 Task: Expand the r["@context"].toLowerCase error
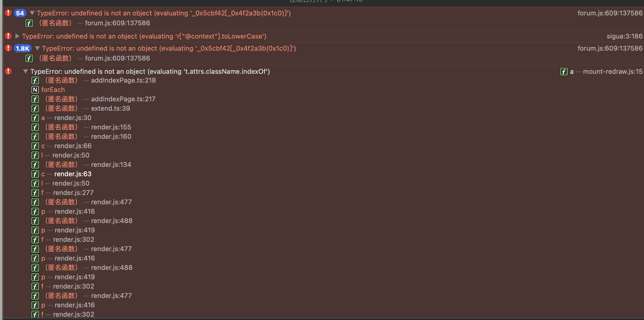point(17,36)
